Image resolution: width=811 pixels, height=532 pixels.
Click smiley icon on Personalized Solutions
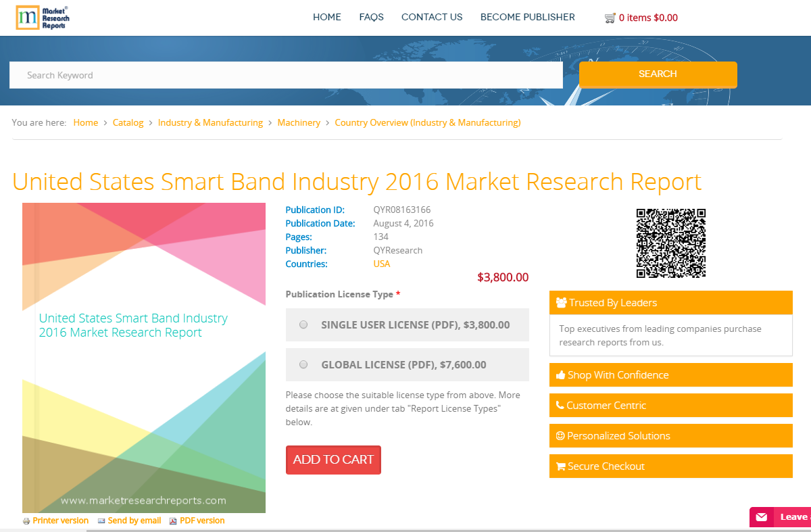click(x=560, y=435)
